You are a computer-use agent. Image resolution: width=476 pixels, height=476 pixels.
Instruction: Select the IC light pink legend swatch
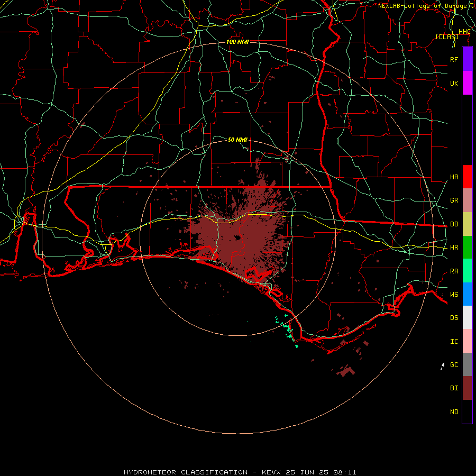pos(467,341)
